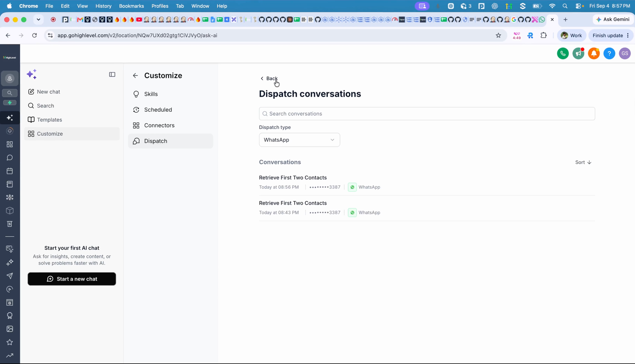Select Skills in the Customize menu

point(171,94)
